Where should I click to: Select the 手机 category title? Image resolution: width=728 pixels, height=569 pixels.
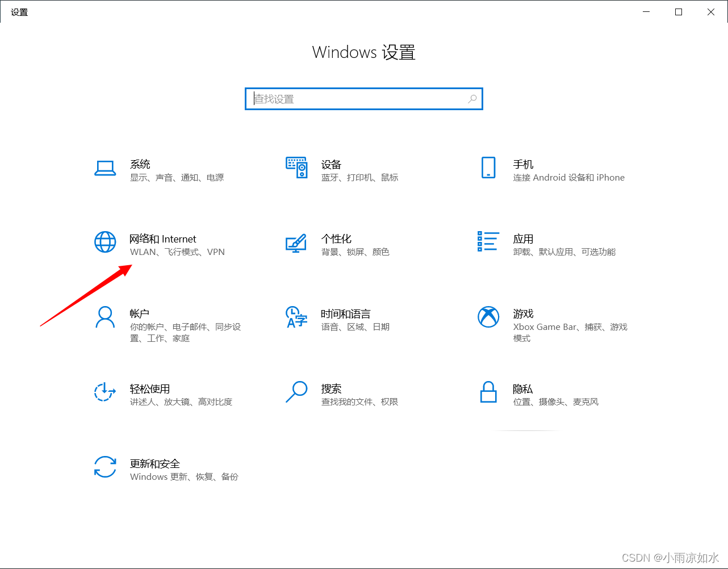point(523,164)
